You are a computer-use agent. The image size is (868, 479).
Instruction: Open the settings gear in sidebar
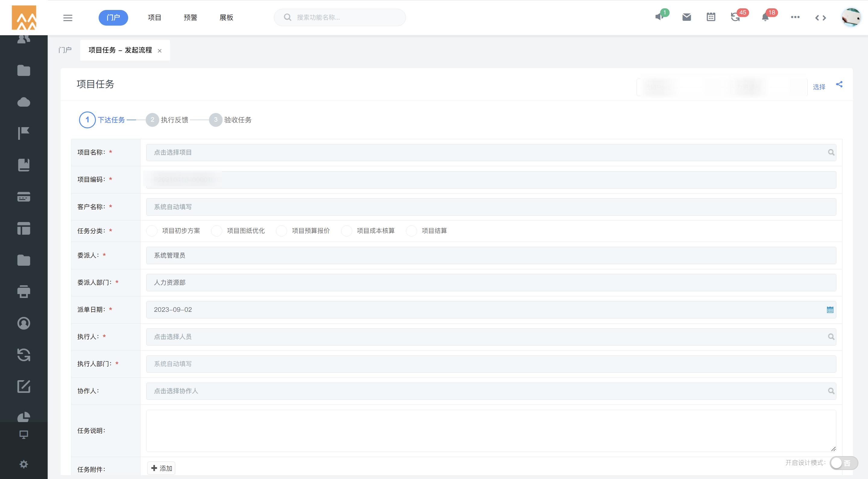click(24, 464)
